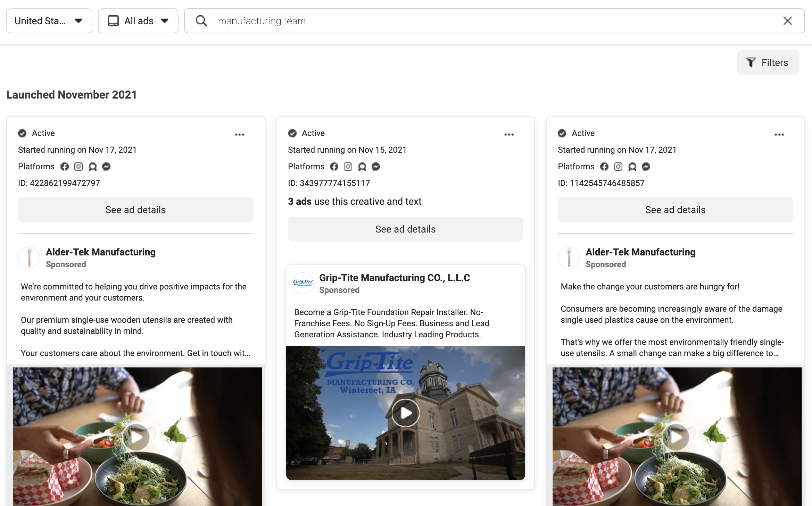Open options menu for ad ID 422862199472797

[239, 135]
